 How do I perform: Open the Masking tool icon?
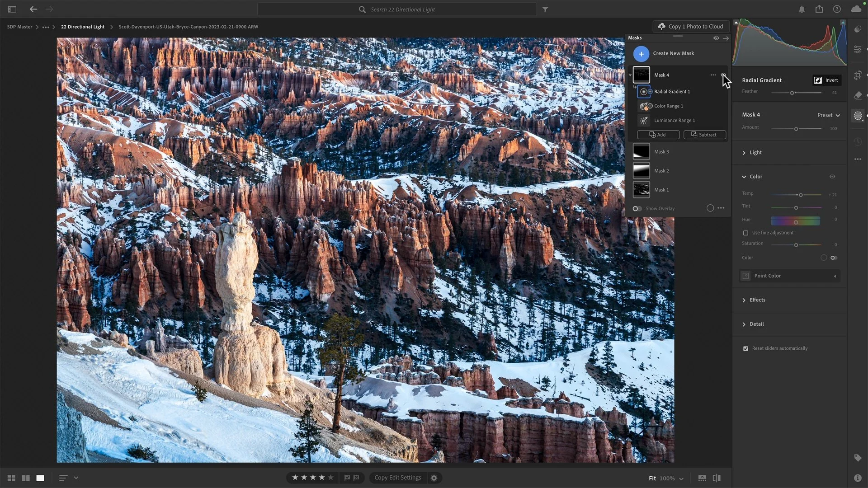858,116
